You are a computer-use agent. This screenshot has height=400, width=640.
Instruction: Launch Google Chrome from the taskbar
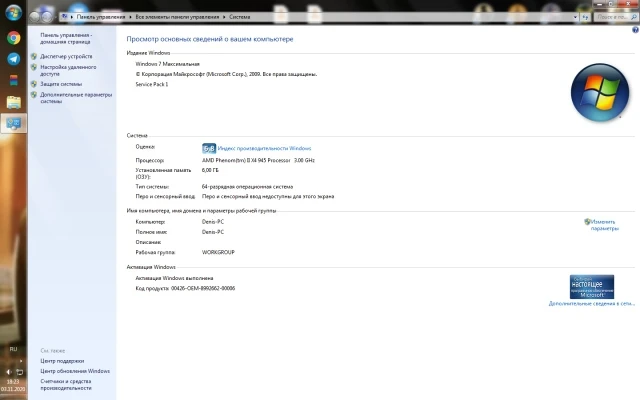pos(13,38)
